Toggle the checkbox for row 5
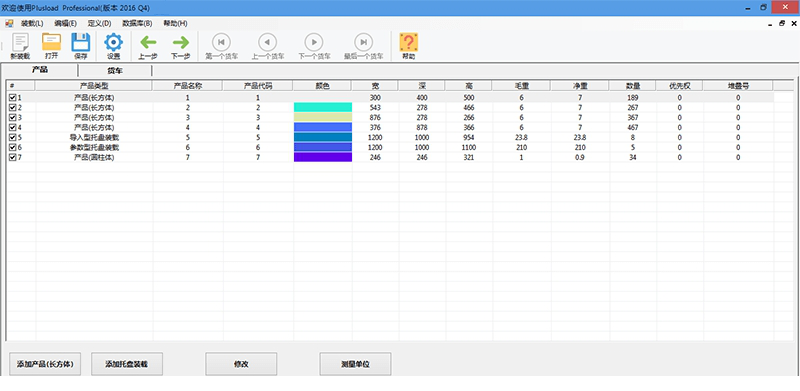The image size is (800, 391). (x=12, y=137)
